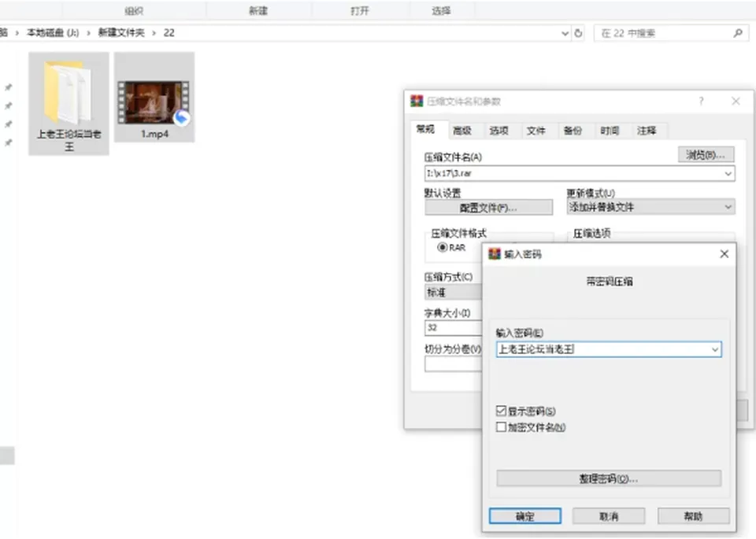This screenshot has height=539, width=756.
Task: Click the first pin icon in navigation pane
Action: click(x=8, y=87)
